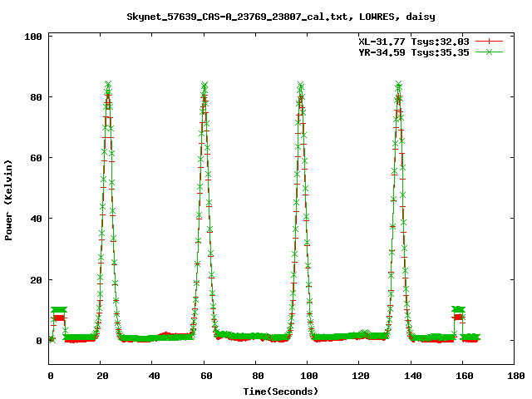Click the y-axis tick label 80

tap(36, 97)
